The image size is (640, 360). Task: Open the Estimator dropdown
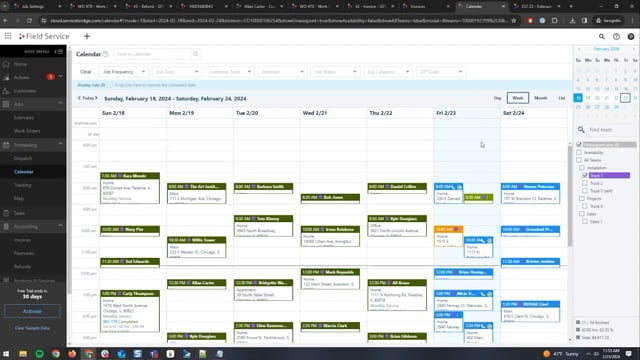pos(282,72)
